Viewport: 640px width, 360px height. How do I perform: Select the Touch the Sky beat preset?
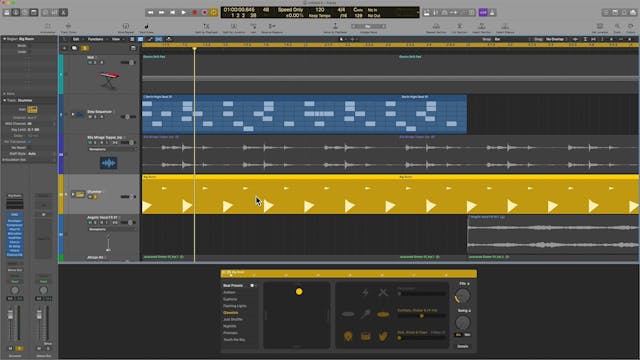point(234,340)
